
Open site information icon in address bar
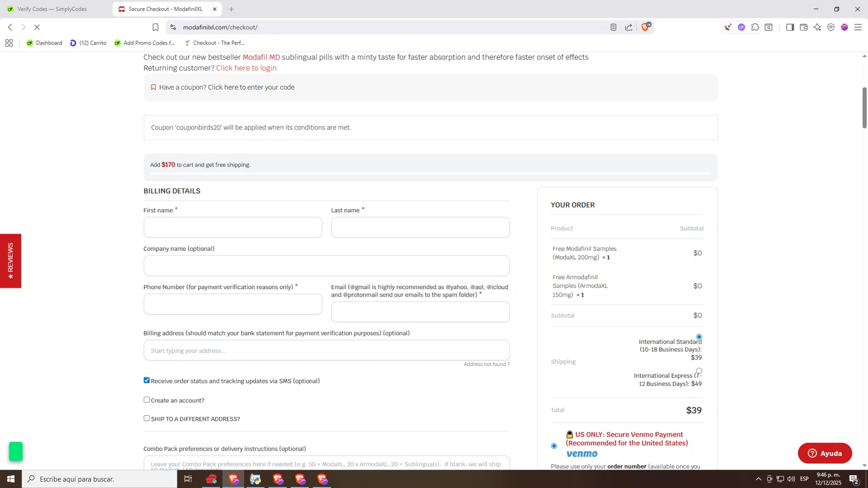pos(172,27)
